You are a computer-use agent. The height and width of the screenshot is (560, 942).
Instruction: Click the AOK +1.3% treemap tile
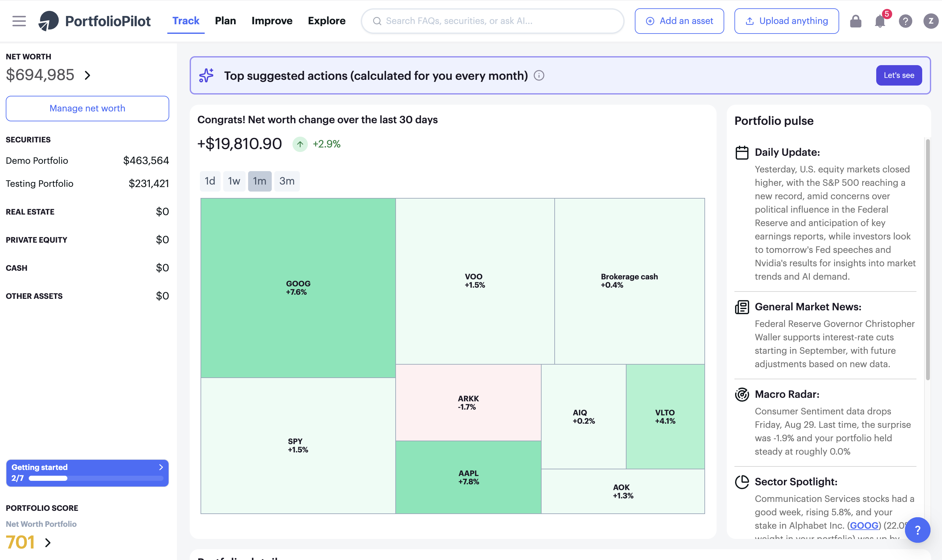click(x=623, y=491)
